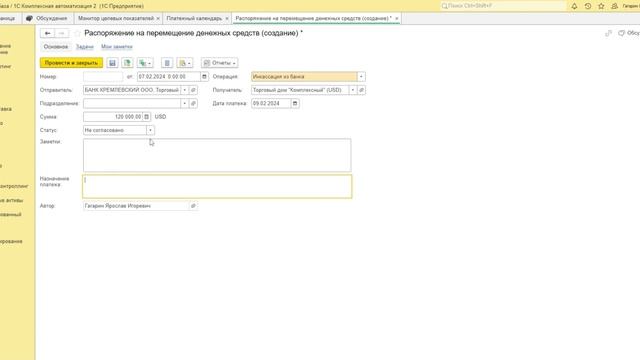Expand the Подразделение dropdown arrow
Viewport: 640px width, 360px height.
pos(184,103)
